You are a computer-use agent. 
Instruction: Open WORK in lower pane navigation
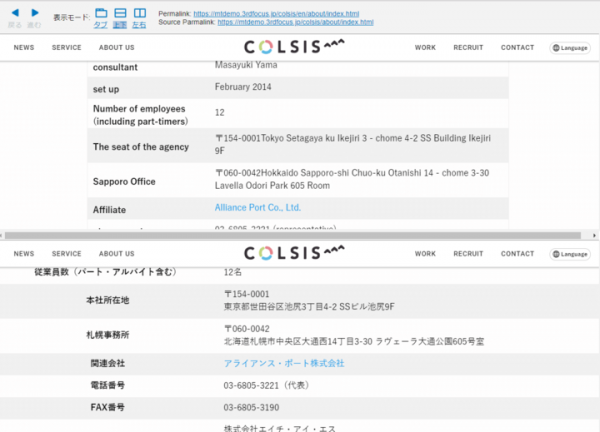(x=425, y=254)
